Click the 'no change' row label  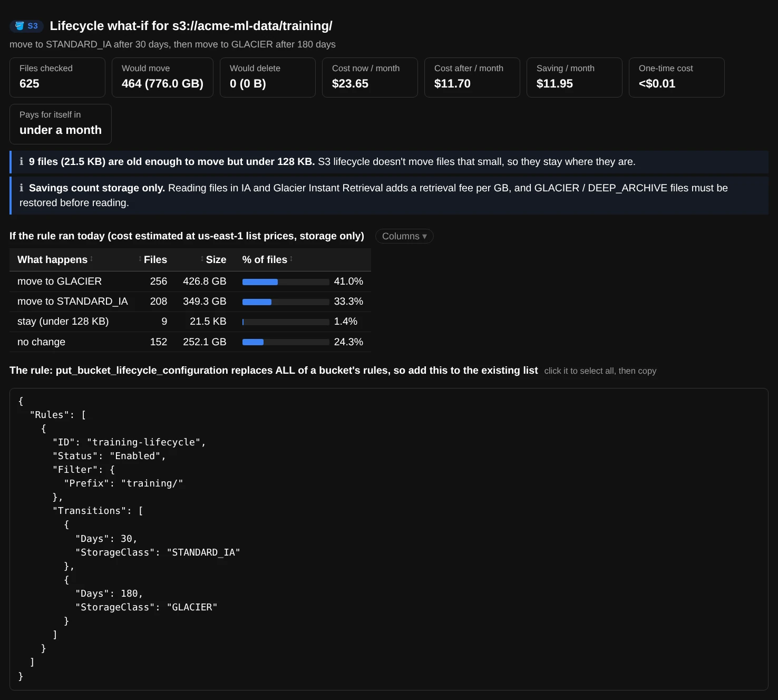41,342
